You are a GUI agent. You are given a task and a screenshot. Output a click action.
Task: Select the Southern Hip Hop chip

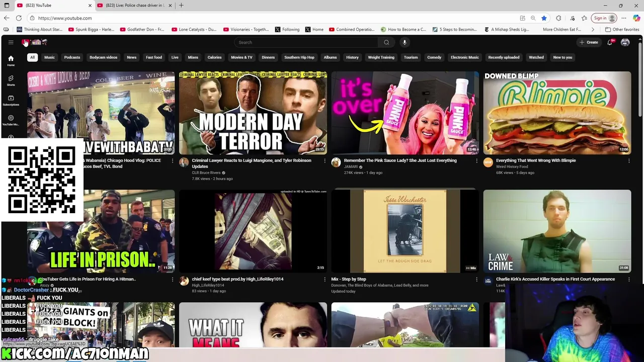coord(299,57)
